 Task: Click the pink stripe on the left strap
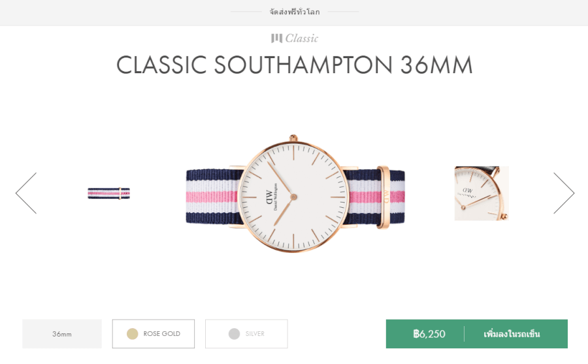[212, 194]
